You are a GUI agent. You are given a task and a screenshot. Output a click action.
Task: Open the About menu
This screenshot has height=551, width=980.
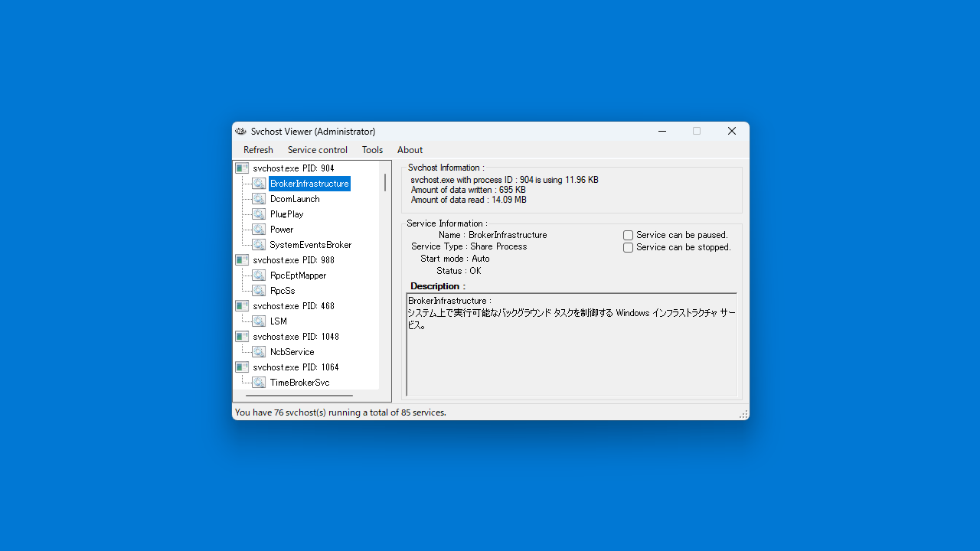pyautogui.click(x=410, y=150)
